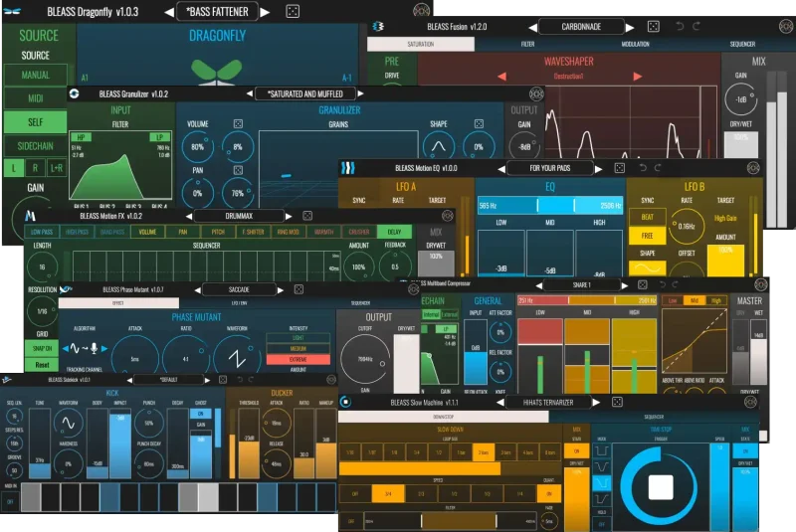Randomize Motion FX preset with dice
This screenshot has height=532, width=796.
click(307, 216)
